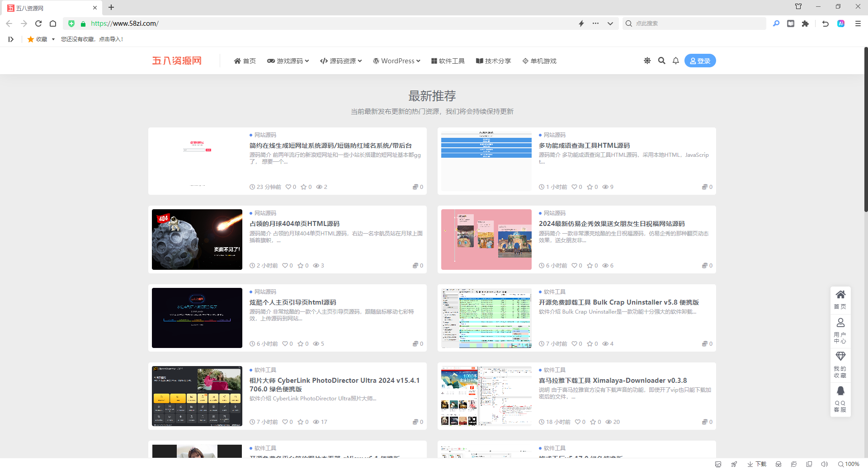Open 多功能成语查询工具HTML源码 article
This screenshot has height=470, width=868.
(x=584, y=146)
